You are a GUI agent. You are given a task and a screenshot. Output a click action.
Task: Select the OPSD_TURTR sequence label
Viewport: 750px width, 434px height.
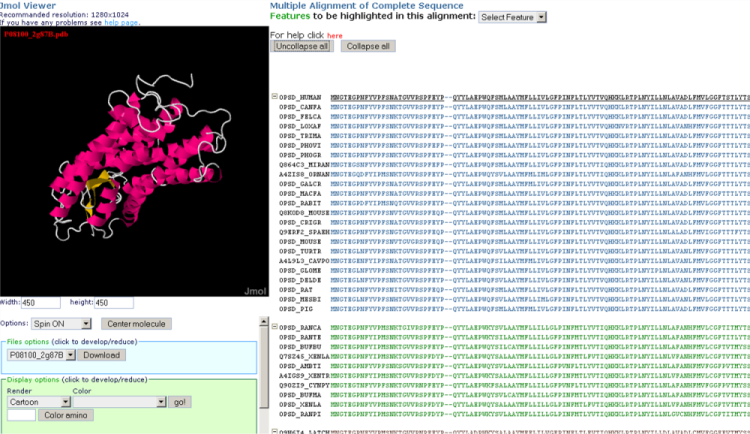(x=300, y=251)
